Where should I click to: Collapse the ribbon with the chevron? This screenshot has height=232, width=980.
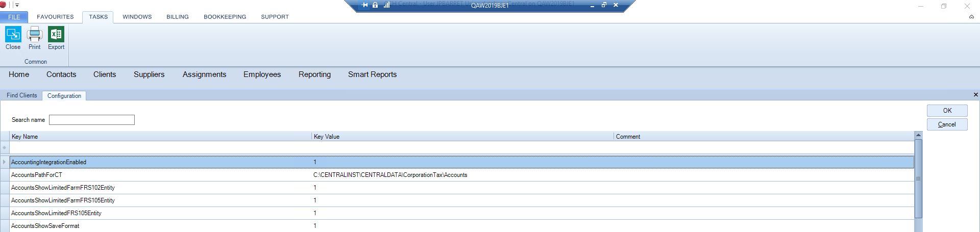(x=971, y=17)
